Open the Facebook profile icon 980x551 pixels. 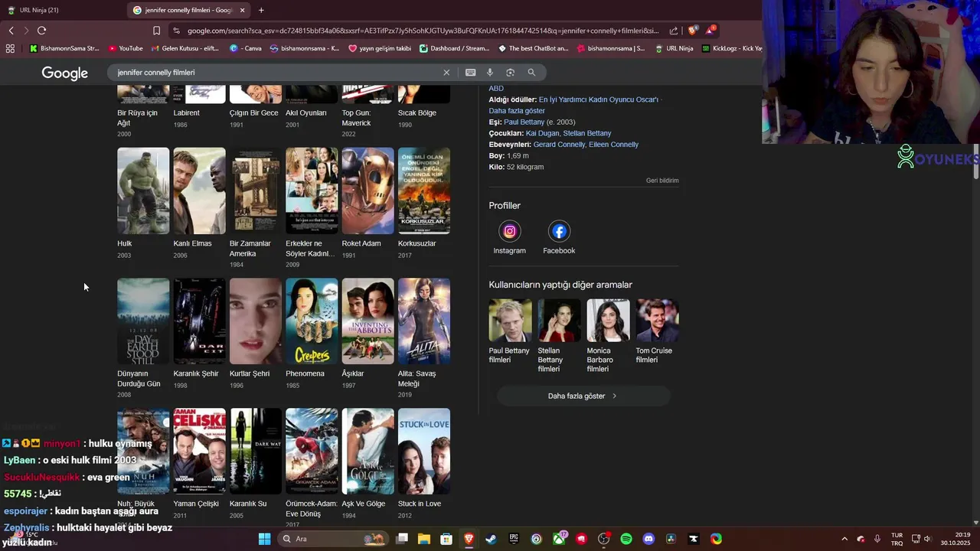click(559, 231)
